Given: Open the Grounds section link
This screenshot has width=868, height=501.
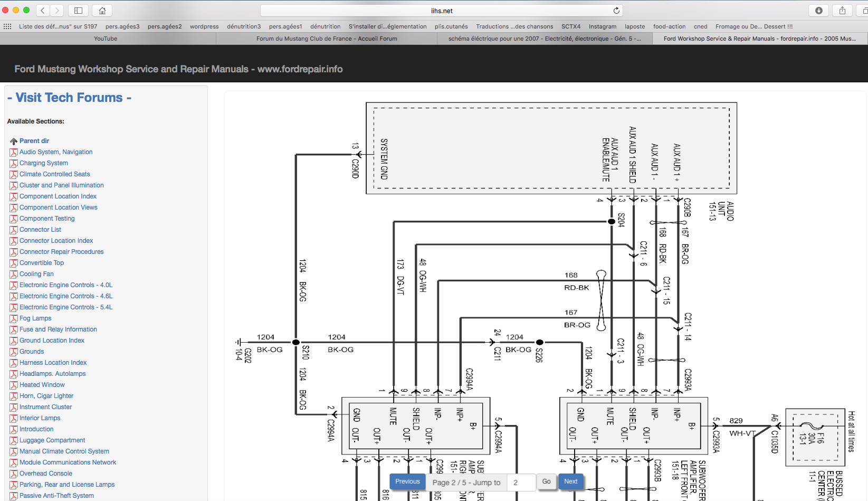Looking at the screenshot, I should tap(32, 352).
